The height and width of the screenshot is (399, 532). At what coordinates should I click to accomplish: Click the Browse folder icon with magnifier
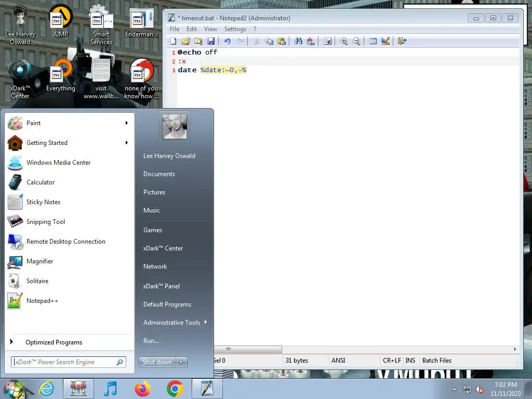[x=198, y=41]
